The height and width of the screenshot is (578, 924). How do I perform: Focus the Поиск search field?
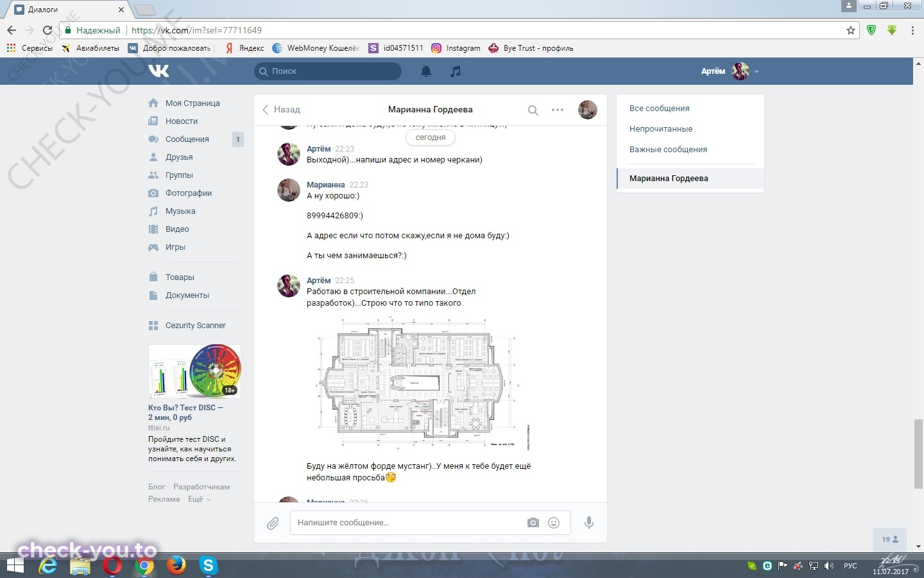[x=328, y=71]
